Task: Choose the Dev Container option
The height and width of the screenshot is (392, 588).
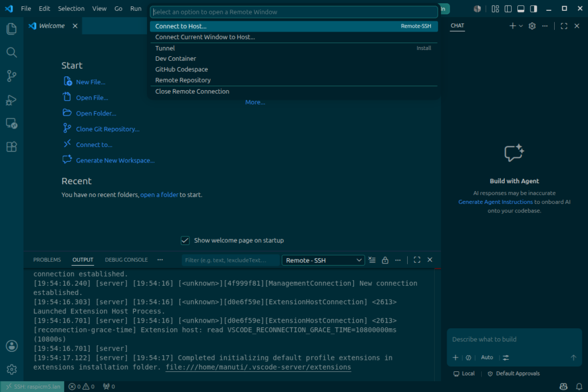Action: pyautogui.click(x=293, y=59)
